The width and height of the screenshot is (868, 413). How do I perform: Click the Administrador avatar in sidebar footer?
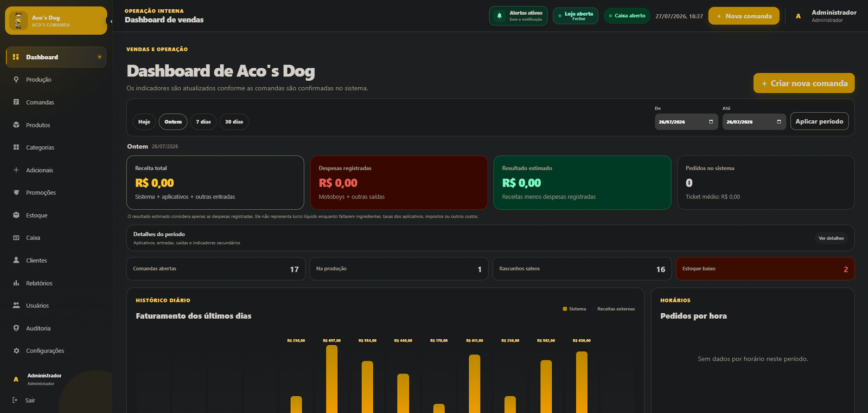click(x=16, y=379)
